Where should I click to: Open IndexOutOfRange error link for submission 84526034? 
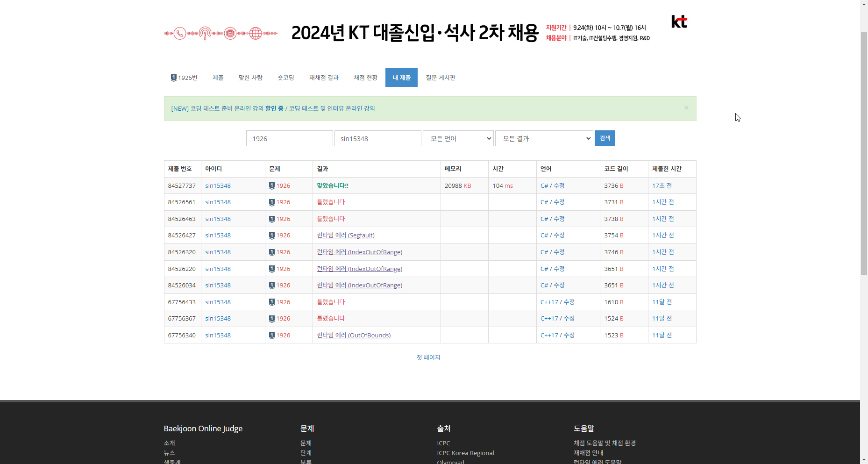pyautogui.click(x=360, y=286)
